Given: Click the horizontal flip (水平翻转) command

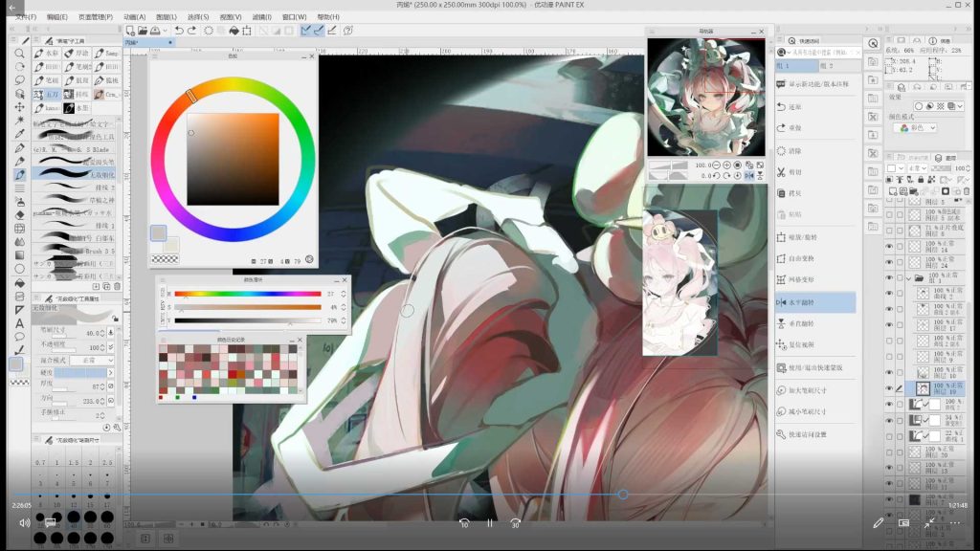Looking at the screenshot, I should click(815, 302).
